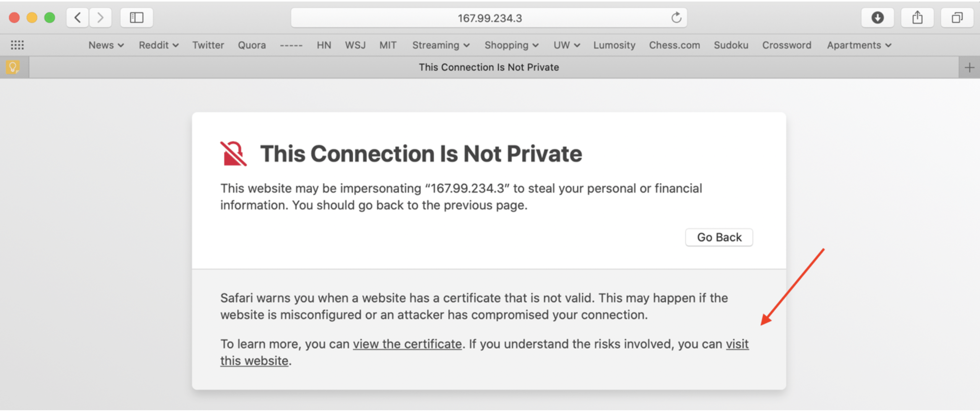980x411 pixels.
Task: Open the favorites grid icon
Action: coord(17,45)
